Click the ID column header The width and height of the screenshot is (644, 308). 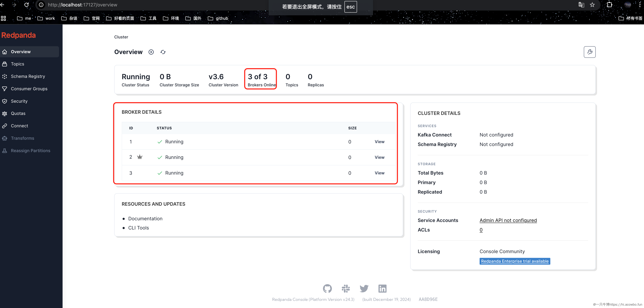(131, 128)
